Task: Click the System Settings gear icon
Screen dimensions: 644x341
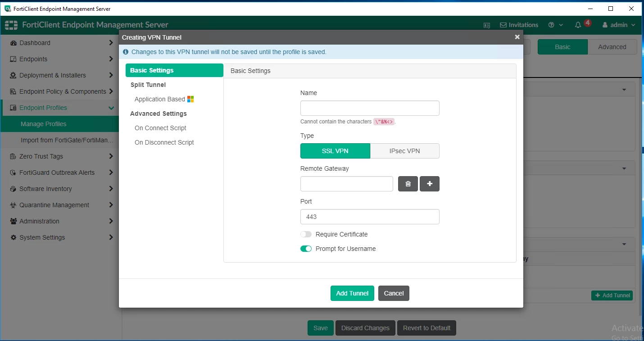Action: click(x=13, y=237)
